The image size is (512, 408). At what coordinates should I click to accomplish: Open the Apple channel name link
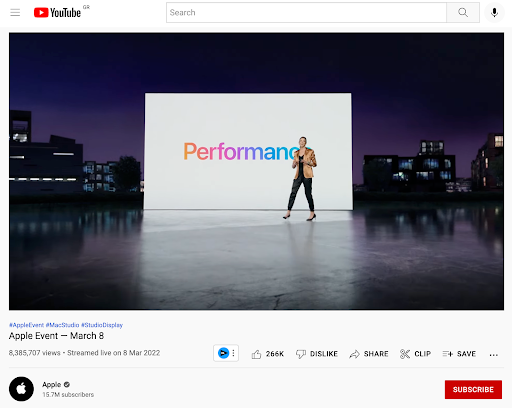click(x=51, y=385)
